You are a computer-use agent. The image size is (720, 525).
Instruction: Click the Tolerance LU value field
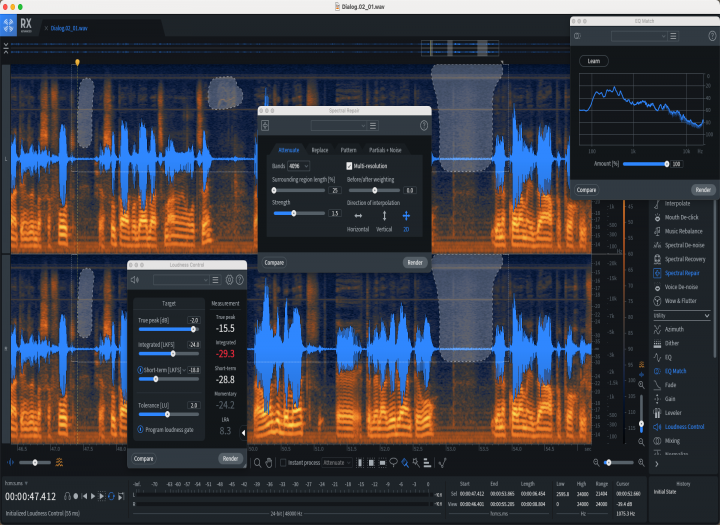click(x=193, y=405)
